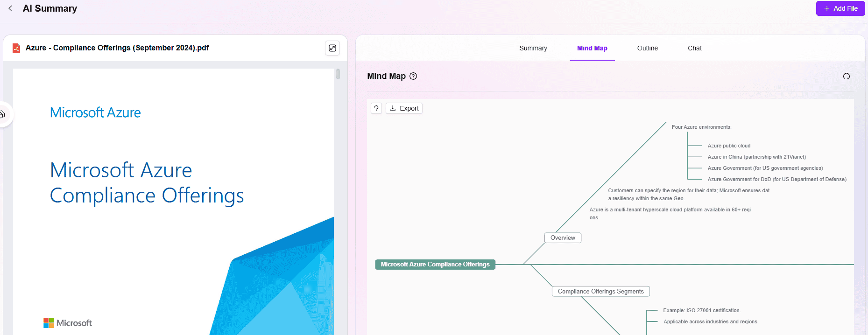Click 'Azure in China (partnership with 21Vianet)'
868x335 pixels.
point(756,157)
